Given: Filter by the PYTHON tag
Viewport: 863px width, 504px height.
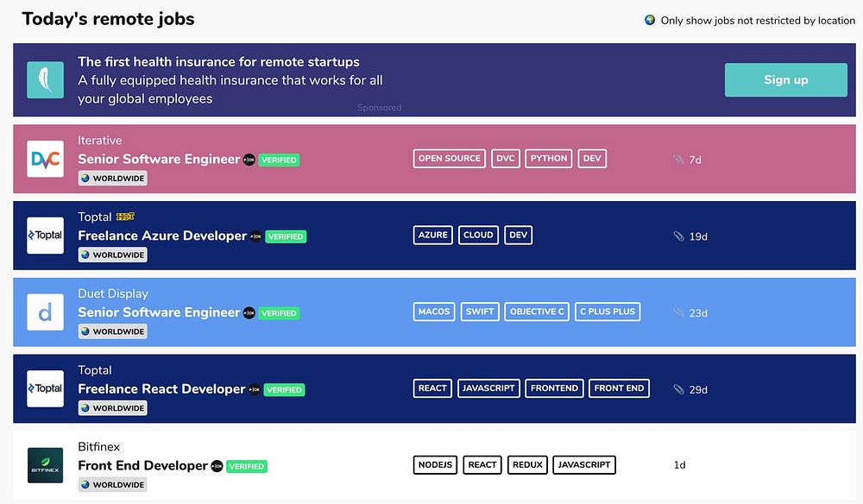Looking at the screenshot, I should (x=549, y=159).
